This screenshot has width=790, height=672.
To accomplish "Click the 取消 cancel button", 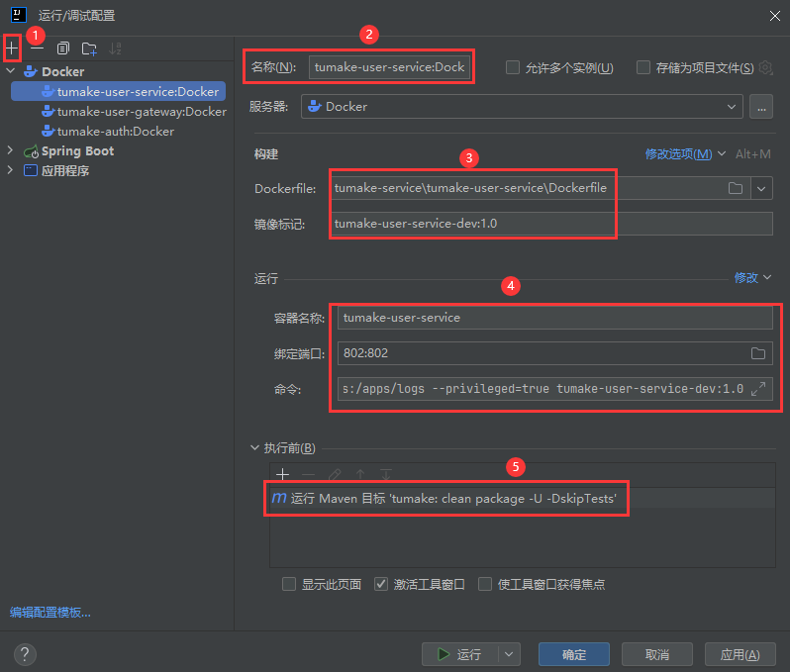I will click(x=657, y=654).
